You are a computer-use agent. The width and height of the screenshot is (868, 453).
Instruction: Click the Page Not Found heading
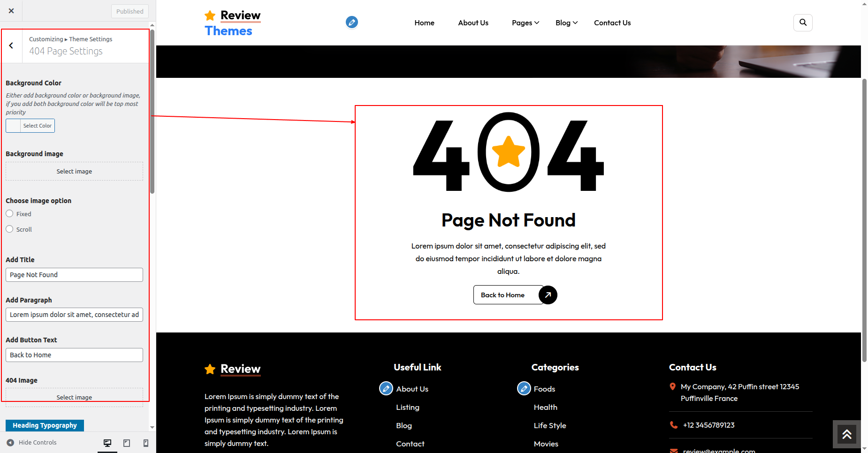point(509,220)
